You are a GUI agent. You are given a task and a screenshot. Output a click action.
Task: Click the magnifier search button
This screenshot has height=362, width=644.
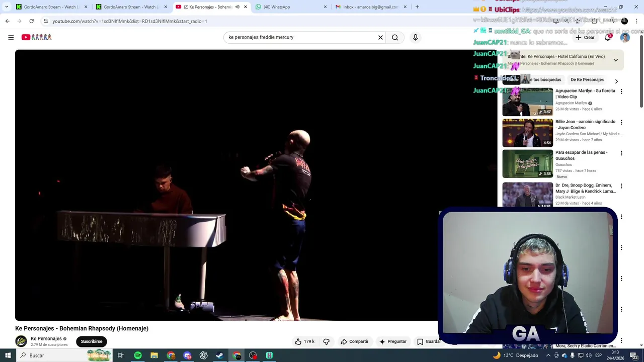point(395,37)
